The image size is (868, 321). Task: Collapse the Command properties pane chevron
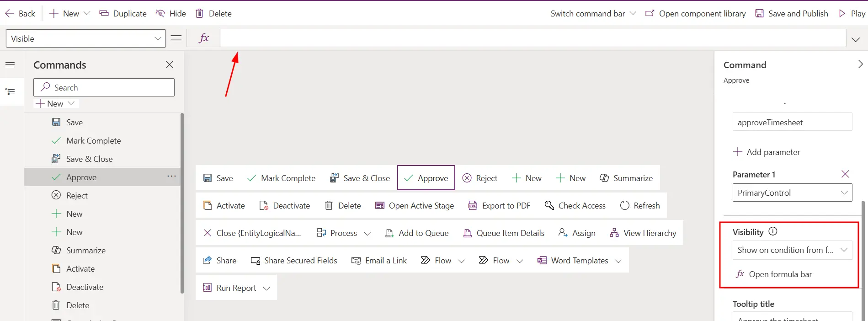[x=860, y=64]
